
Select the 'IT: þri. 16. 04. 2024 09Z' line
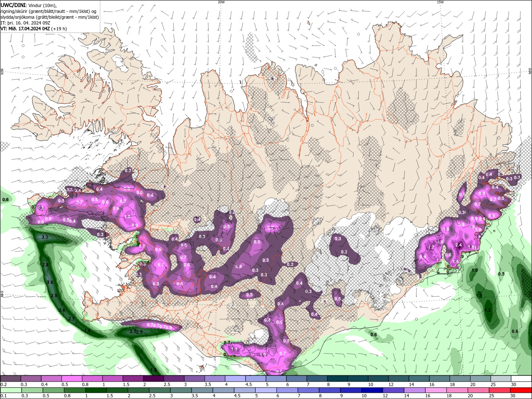point(25,23)
